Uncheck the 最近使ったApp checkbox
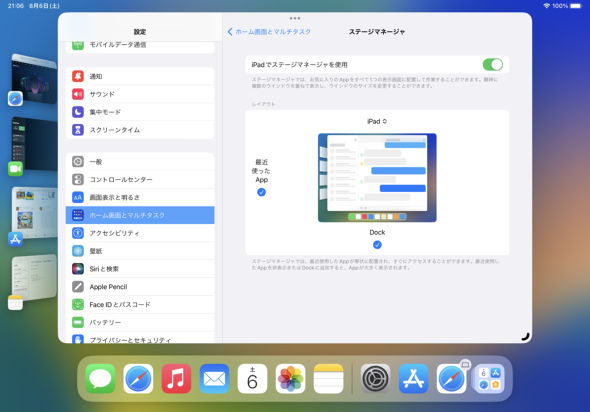This screenshot has width=590, height=412. click(261, 192)
